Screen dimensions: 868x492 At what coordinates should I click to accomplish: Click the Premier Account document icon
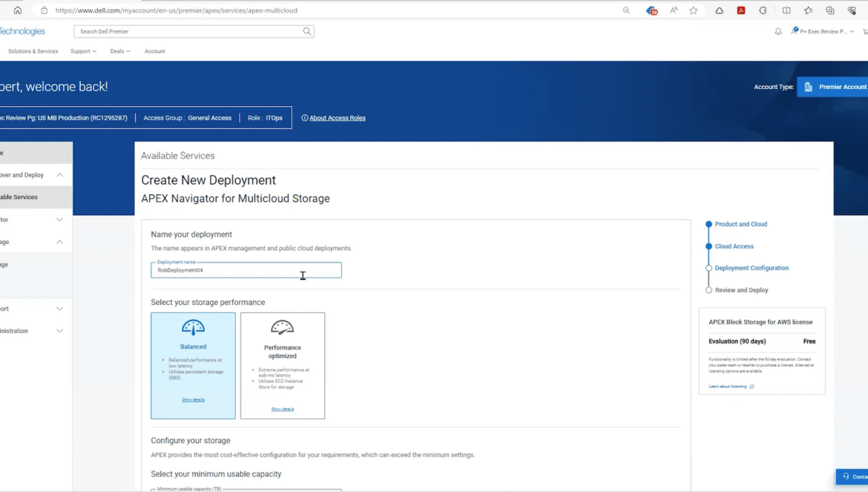point(808,87)
